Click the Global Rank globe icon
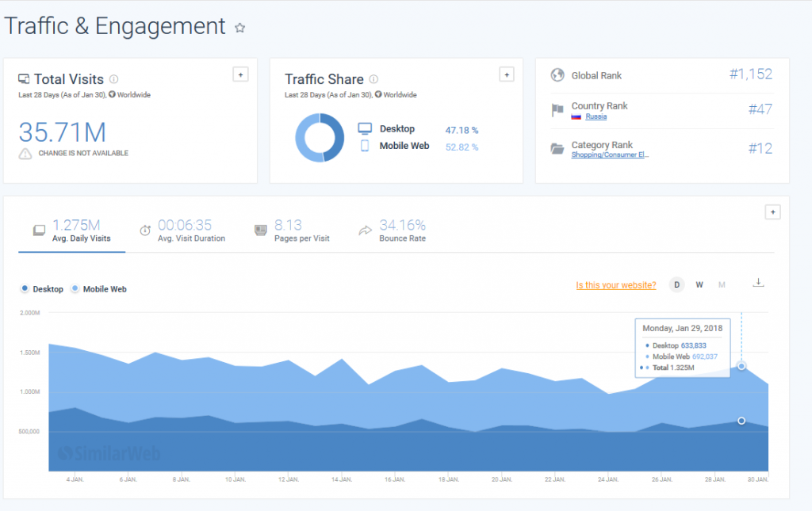812x511 pixels. pyautogui.click(x=557, y=75)
